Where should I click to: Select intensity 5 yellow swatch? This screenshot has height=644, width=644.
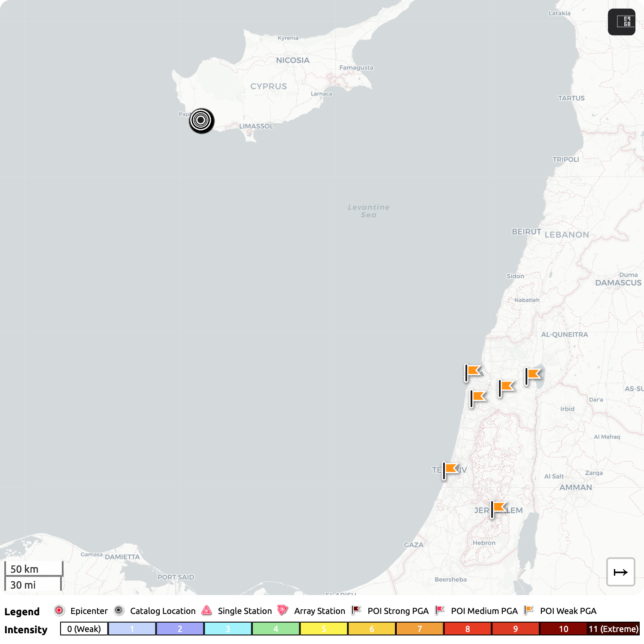coord(324,629)
